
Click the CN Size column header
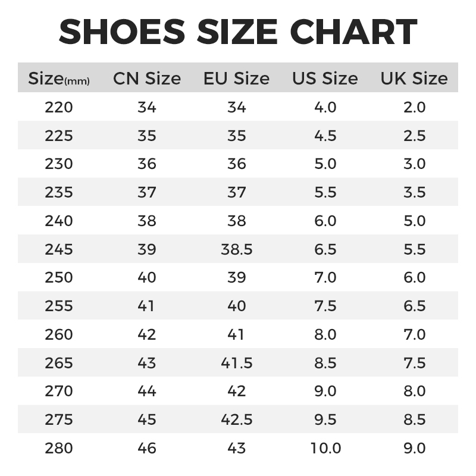[147, 79]
